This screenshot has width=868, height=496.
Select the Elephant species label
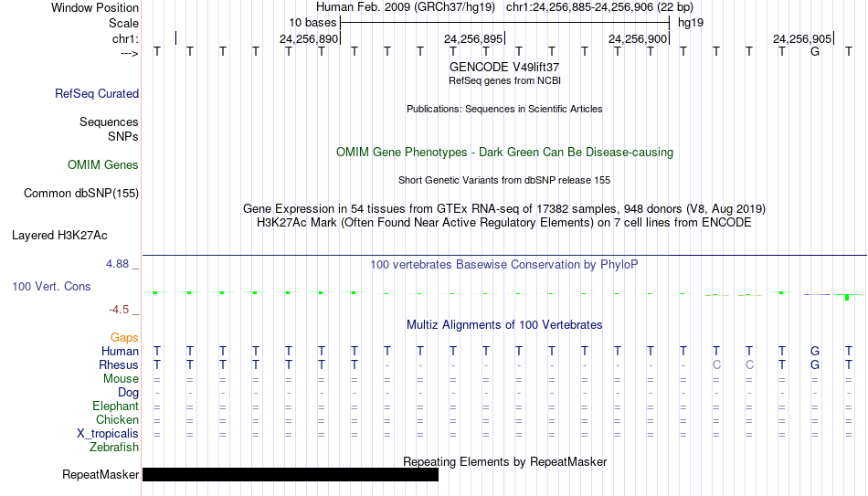point(116,406)
